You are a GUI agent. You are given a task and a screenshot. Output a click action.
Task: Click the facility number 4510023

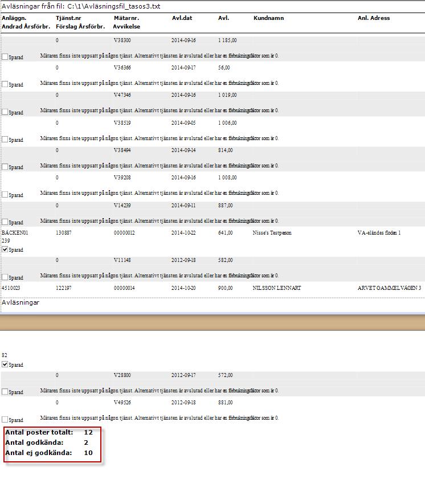click(x=11, y=288)
